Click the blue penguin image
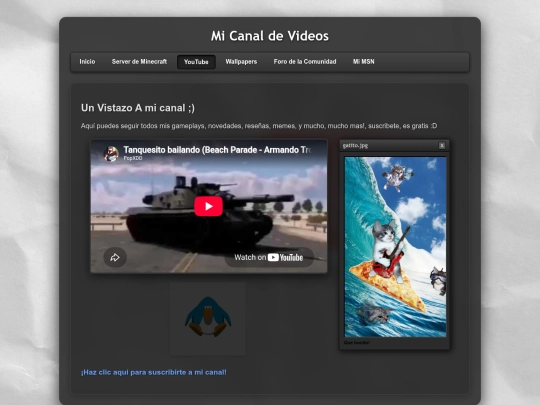Viewport: 540px width, 405px height. (208, 319)
